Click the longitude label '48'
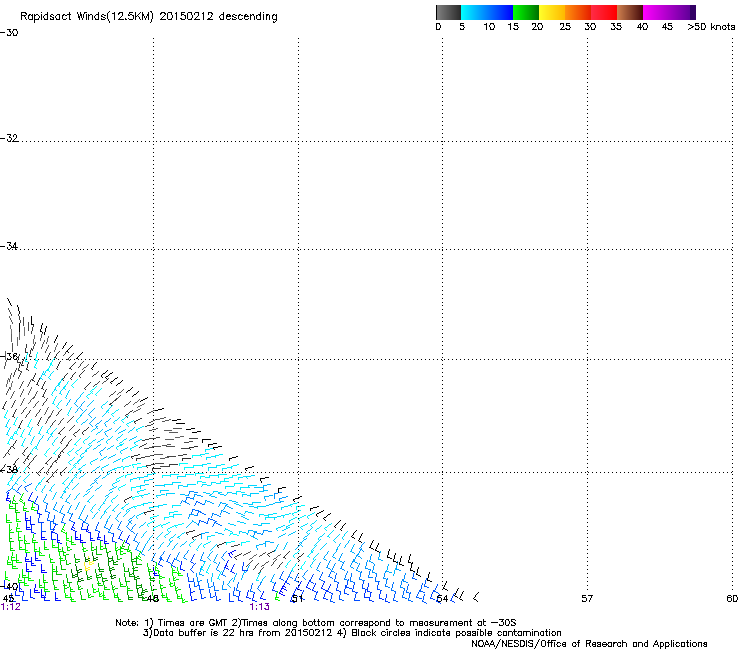740x650 pixels. (x=152, y=599)
